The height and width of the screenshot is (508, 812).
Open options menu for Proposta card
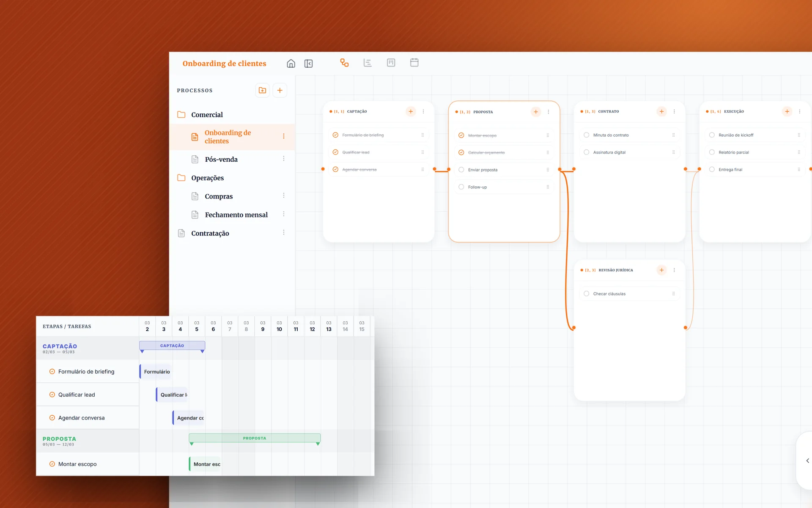pos(549,112)
